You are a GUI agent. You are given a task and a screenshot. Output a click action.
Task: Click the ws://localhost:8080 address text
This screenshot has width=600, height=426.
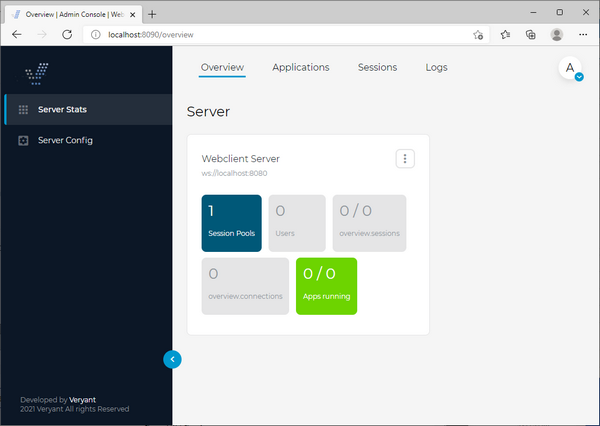234,173
